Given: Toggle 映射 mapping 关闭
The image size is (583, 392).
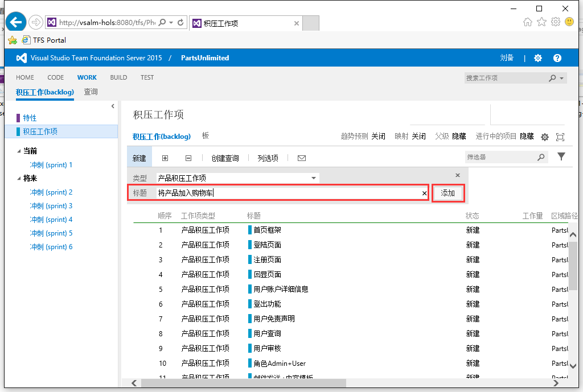Looking at the screenshot, I should point(418,137).
